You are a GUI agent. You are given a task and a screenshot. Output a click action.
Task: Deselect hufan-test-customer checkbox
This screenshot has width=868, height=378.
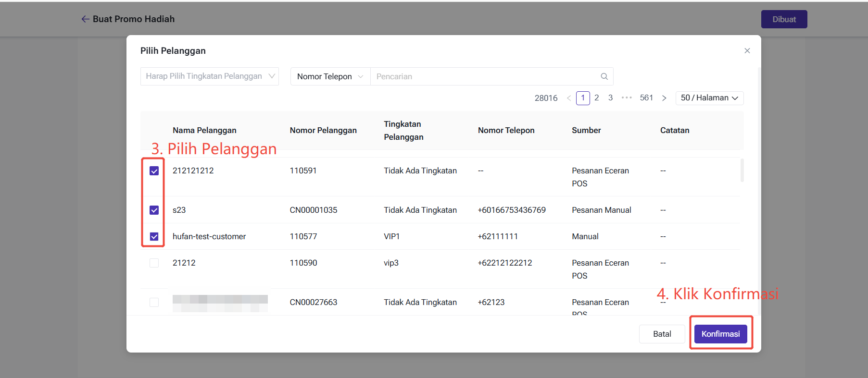pos(154,236)
